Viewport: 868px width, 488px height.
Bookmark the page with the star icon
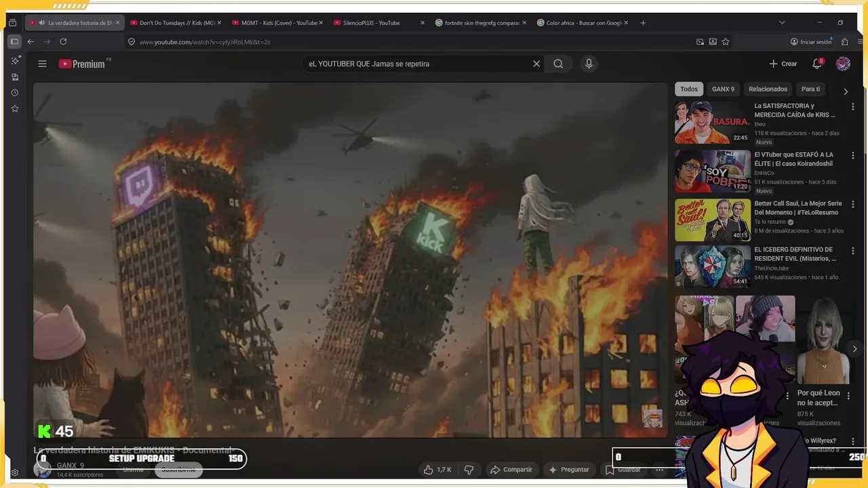(726, 41)
